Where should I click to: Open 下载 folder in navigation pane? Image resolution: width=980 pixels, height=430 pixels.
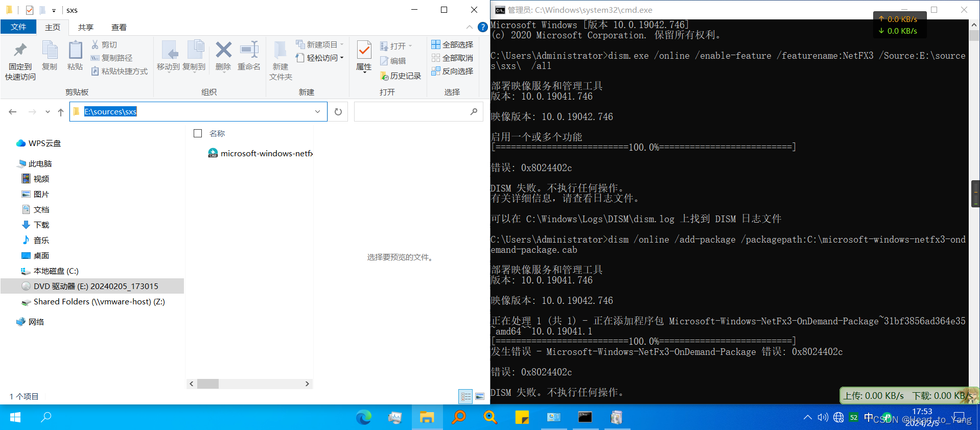[36, 225]
